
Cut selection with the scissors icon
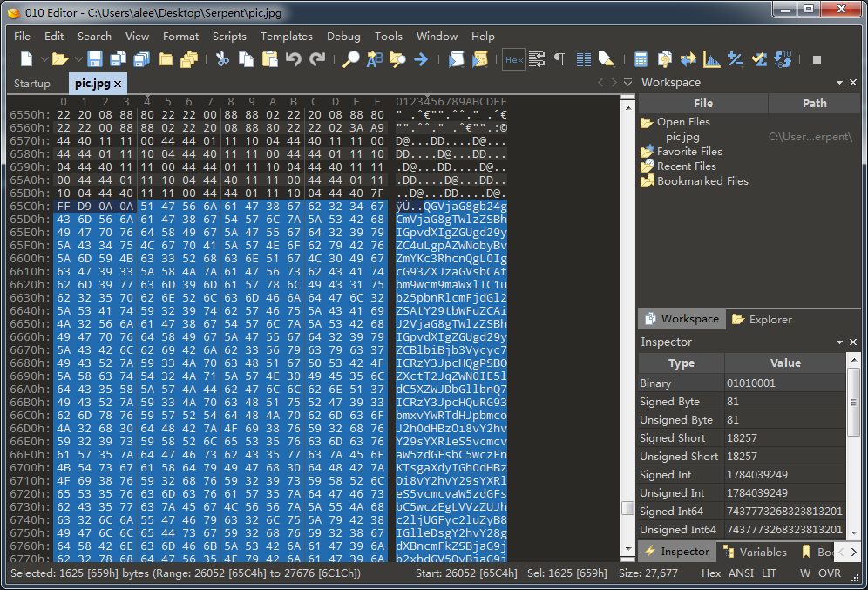point(222,59)
